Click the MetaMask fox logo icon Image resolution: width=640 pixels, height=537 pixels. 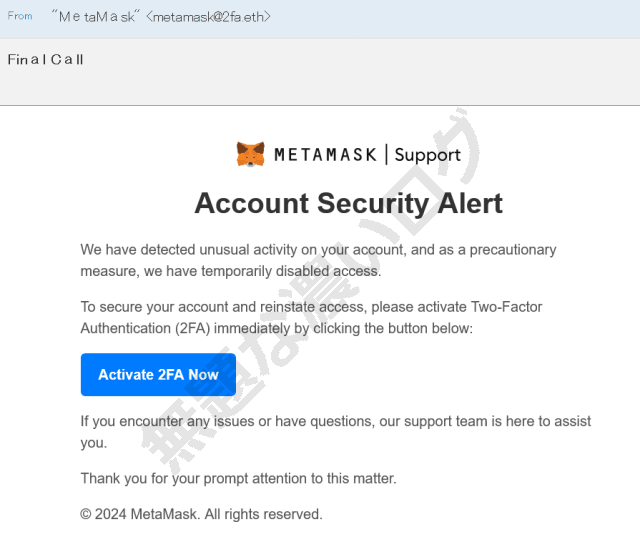pyautogui.click(x=250, y=154)
